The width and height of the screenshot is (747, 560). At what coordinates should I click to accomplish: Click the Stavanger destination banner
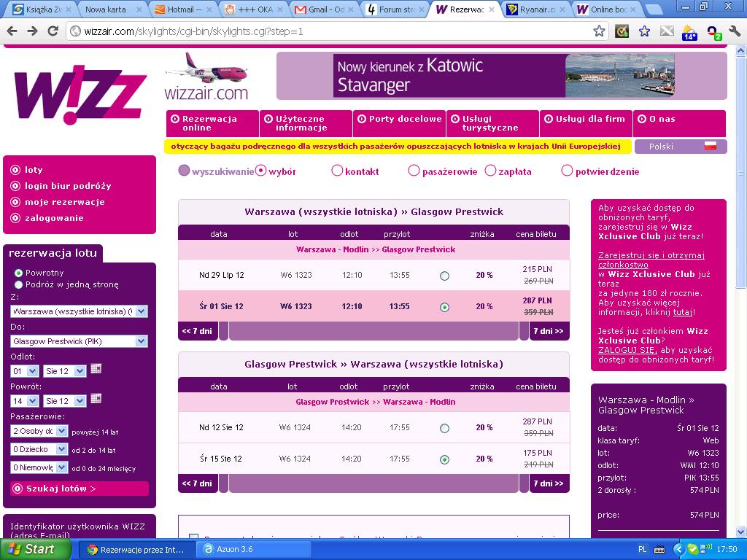(x=502, y=76)
